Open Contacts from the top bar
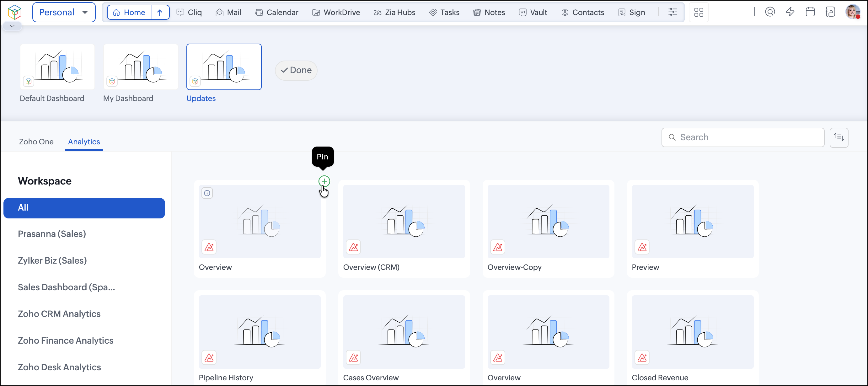 tap(583, 13)
